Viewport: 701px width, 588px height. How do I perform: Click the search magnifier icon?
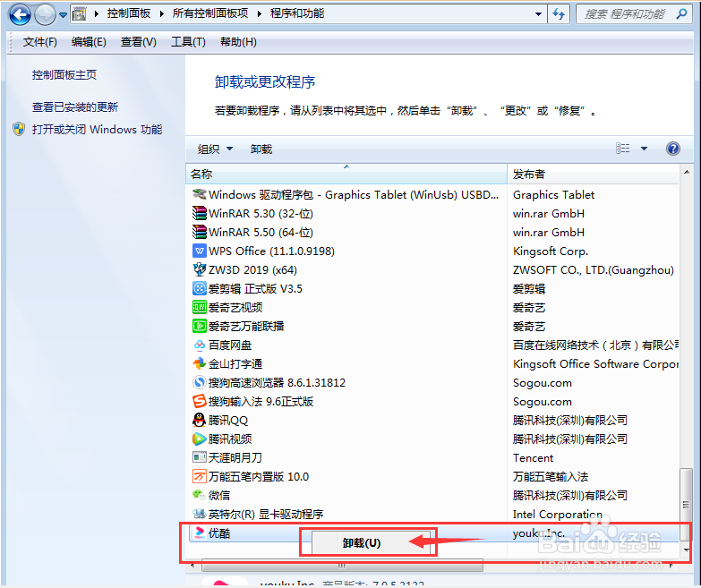click(x=682, y=13)
